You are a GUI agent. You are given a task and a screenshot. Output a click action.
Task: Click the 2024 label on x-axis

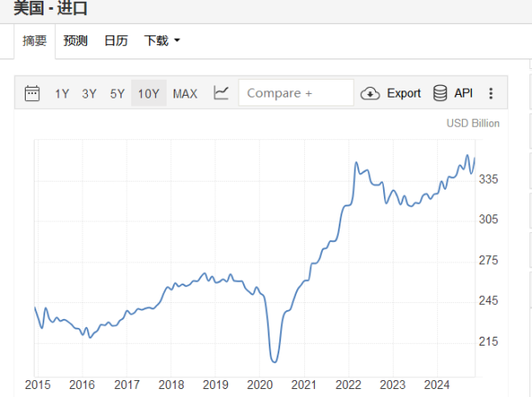point(436,385)
